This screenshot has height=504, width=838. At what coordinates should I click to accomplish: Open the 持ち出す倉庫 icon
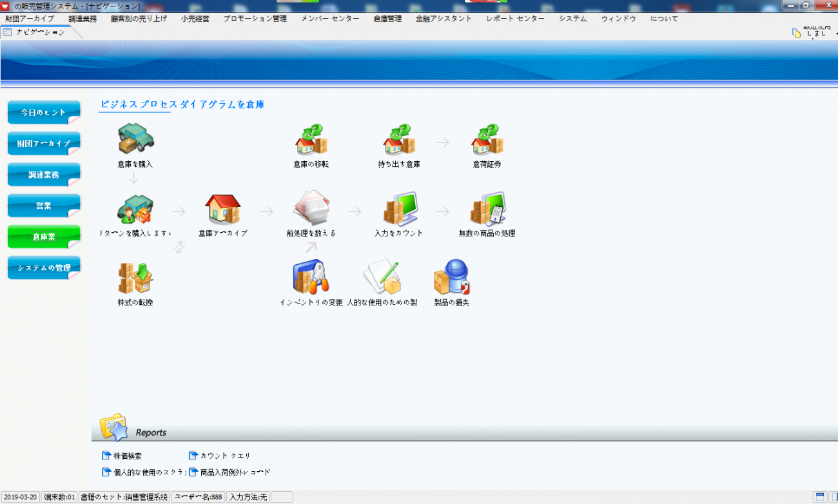click(x=400, y=140)
